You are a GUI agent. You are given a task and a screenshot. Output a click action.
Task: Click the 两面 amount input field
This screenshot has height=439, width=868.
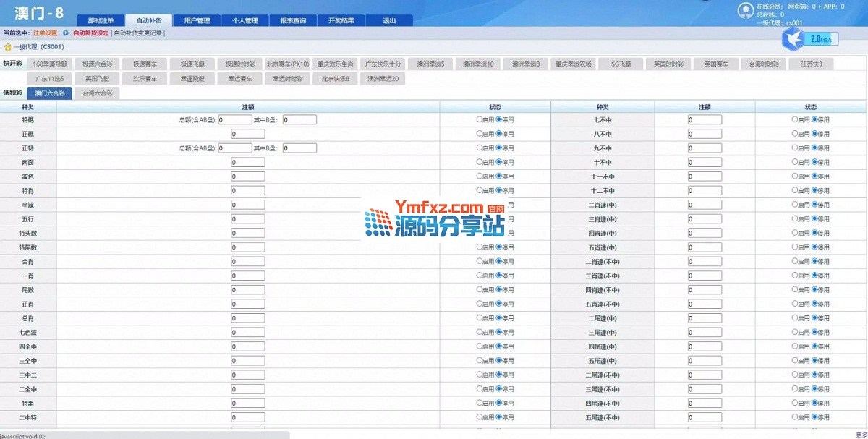[x=248, y=162]
